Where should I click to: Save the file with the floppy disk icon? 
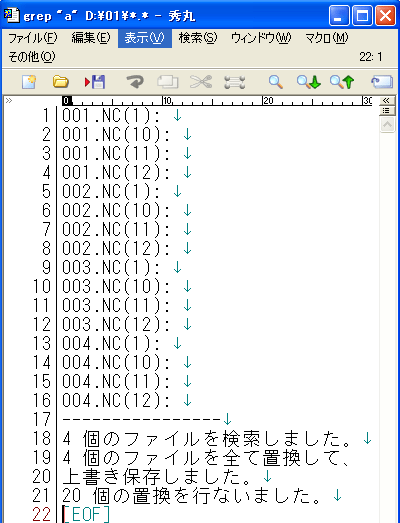pyautogui.click(x=95, y=82)
